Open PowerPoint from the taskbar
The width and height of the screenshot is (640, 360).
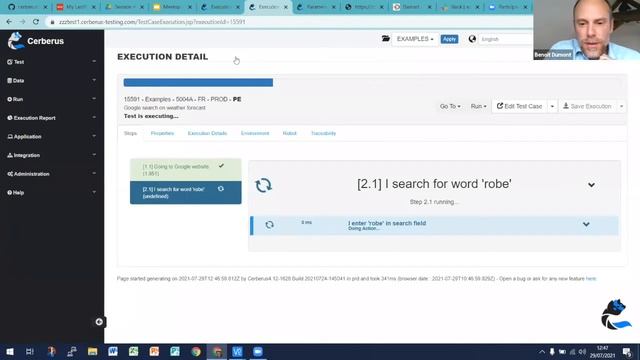click(x=154, y=352)
